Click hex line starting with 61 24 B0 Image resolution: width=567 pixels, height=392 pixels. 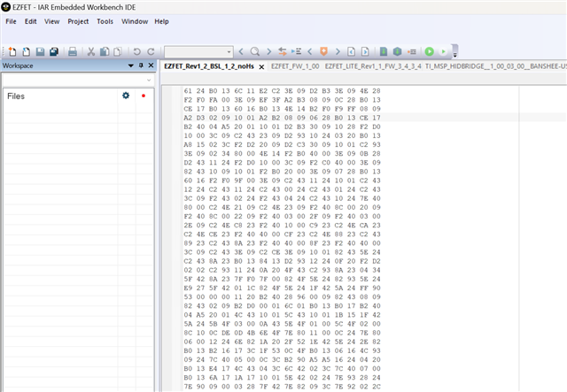point(282,91)
